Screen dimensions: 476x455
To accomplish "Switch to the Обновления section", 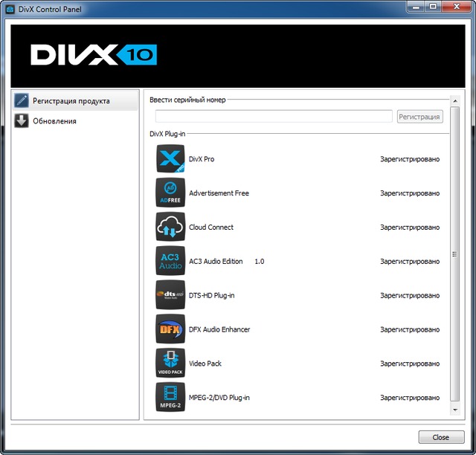I will click(75, 120).
